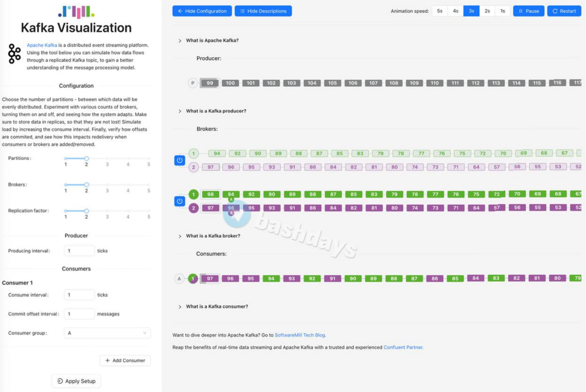The height and width of the screenshot is (392, 586).
Task: Open the Consumer group dropdown
Action: pyautogui.click(x=107, y=333)
